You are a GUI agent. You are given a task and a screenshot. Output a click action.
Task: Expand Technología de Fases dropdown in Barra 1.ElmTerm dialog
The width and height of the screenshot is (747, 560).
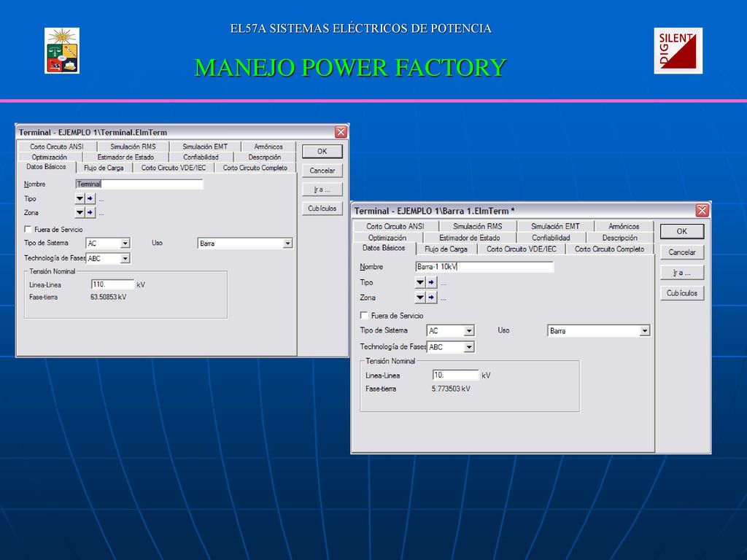coord(469,347)
